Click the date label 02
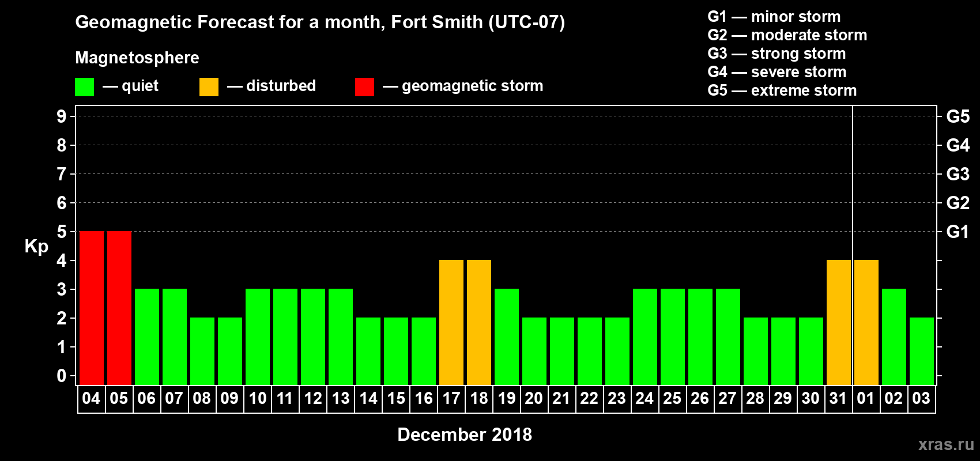The height and width of the screenshot is (461, 980). point(894,398)
